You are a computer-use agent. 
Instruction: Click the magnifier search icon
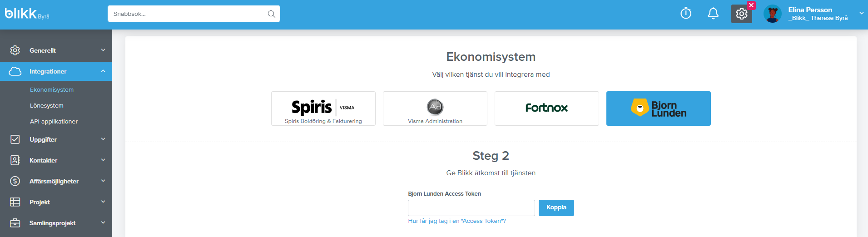tap(272, 14)
